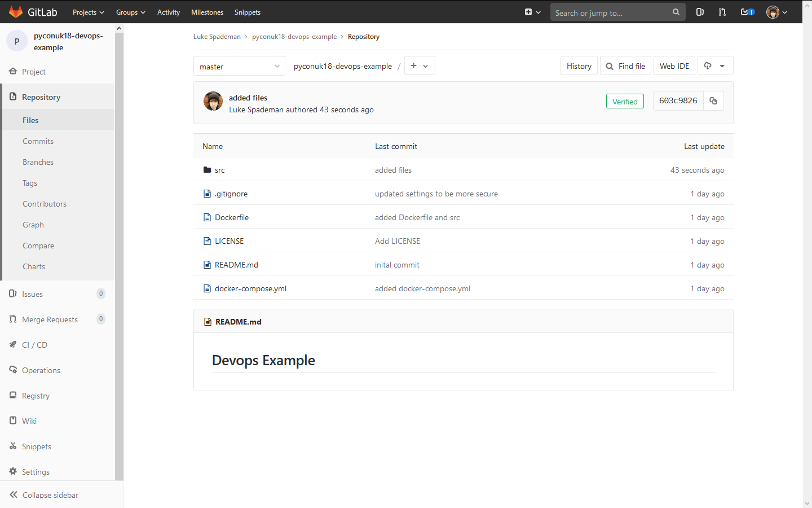
Task: Go to Branches in sidebar
Action: (x=38, y=162)
